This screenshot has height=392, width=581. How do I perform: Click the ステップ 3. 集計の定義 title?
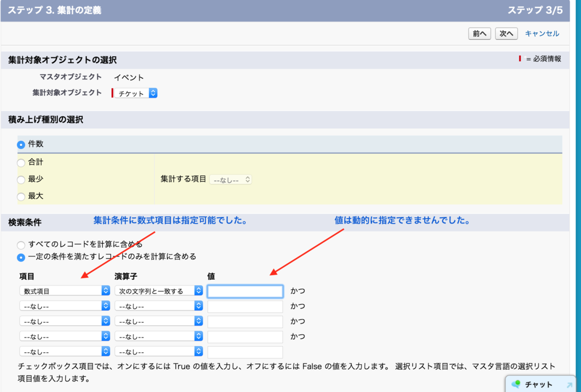54,10
